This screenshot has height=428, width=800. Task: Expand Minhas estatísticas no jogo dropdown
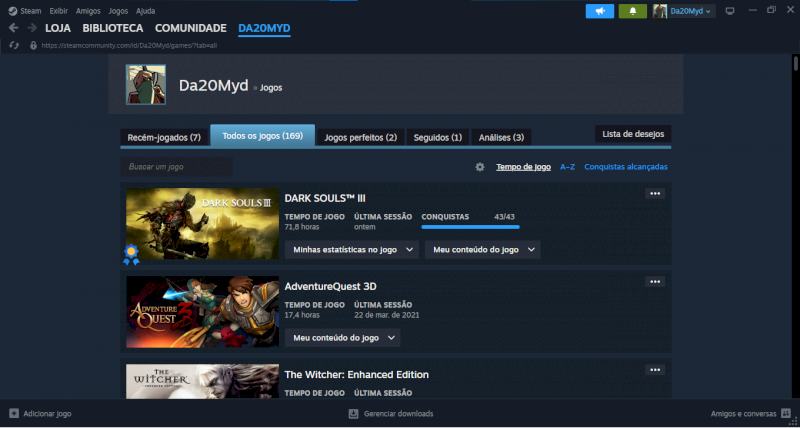(351, 250)
